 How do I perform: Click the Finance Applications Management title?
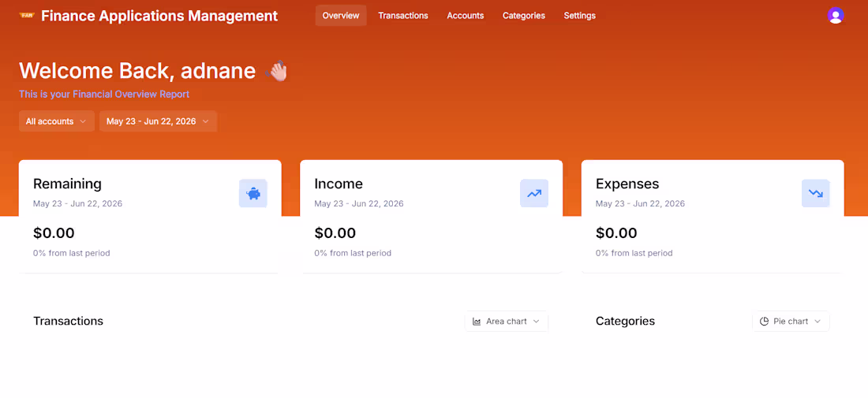pyautogui.click(x=159, y=16)
